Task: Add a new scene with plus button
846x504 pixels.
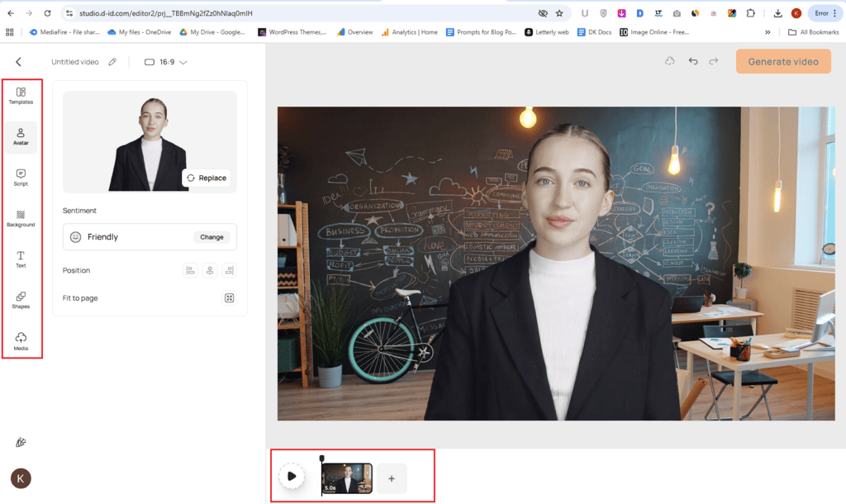Action: (x=392, y=478)
